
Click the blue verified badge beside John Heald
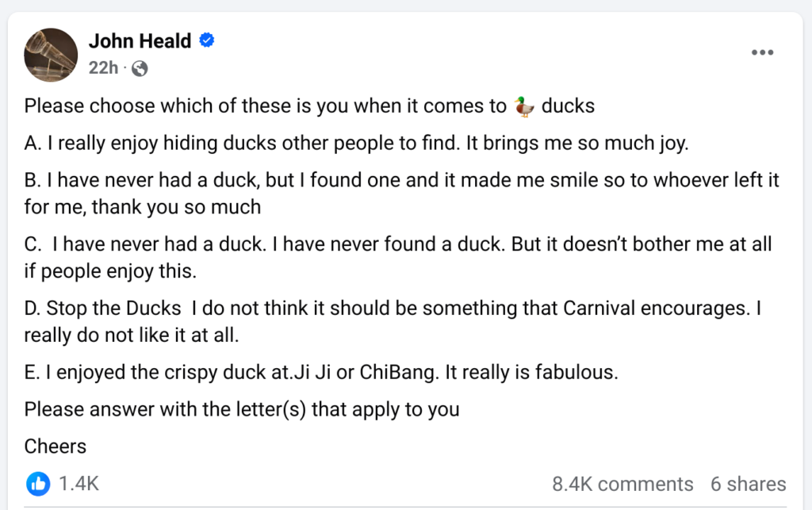[205, 40]
